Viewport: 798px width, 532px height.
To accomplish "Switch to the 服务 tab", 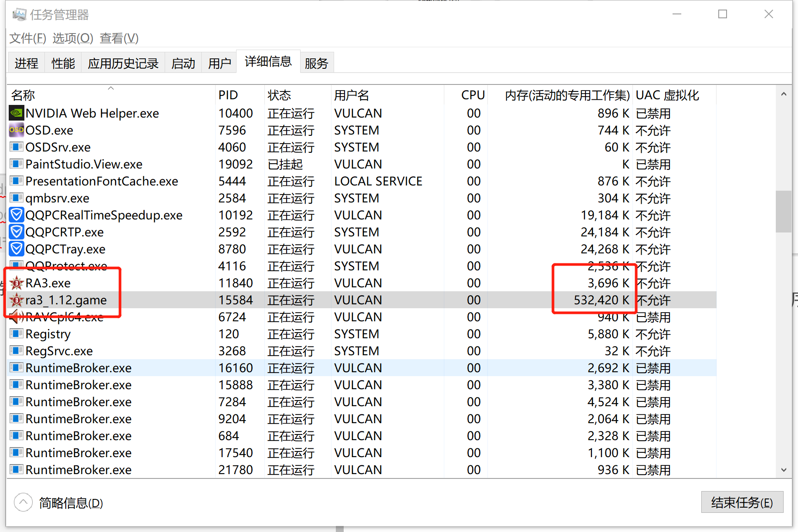I will pyautogui.click(x=317, y=63).
